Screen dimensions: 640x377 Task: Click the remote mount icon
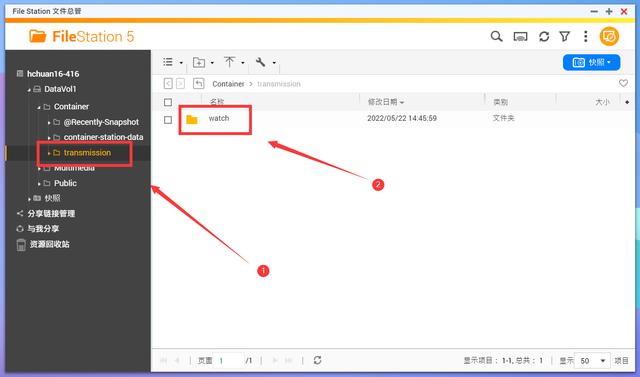(520, 37)
